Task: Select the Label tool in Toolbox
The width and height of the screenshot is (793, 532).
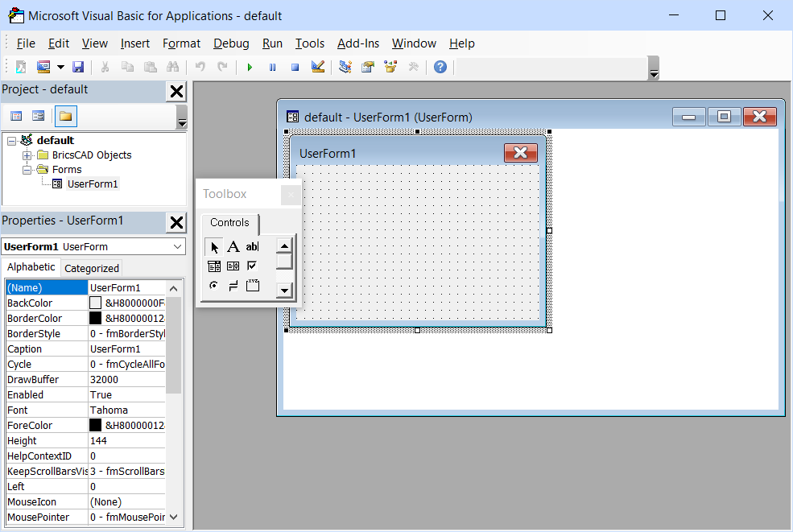Action: [233, 247]
